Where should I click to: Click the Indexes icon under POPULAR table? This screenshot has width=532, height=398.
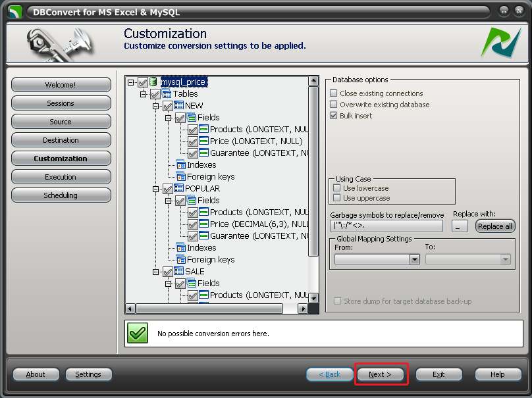181,247
